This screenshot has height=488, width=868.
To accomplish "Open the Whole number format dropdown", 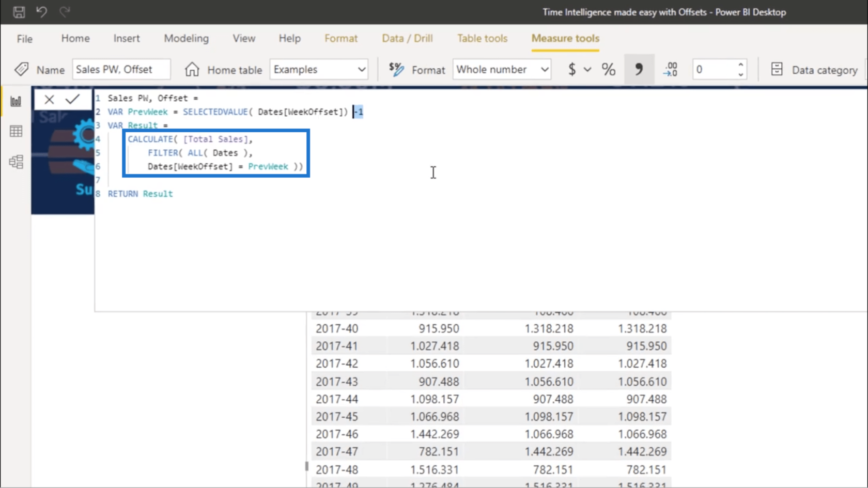I will 502,69.
